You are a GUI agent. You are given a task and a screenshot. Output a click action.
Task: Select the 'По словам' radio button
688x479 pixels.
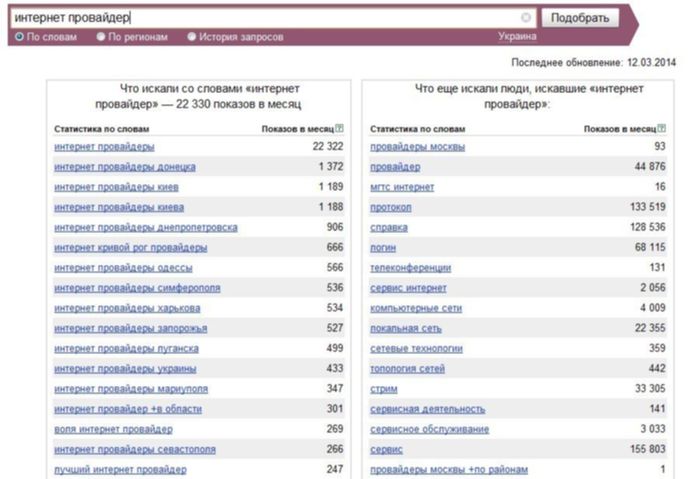coord(19,37)
